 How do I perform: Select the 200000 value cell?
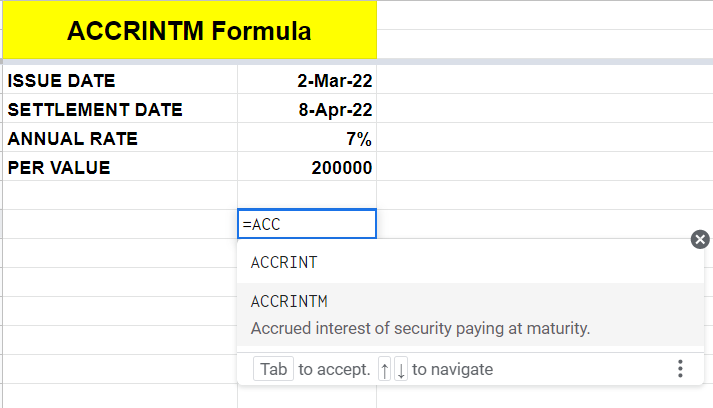(x=307, y=166)
